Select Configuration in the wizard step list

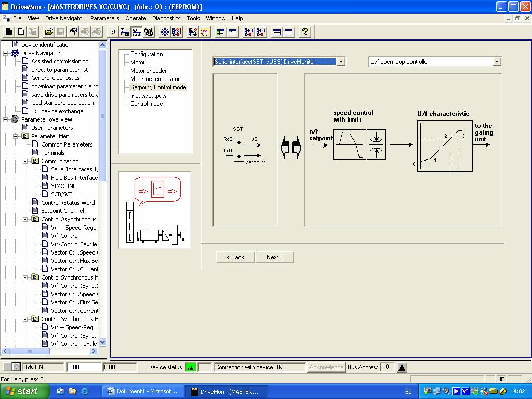pos(147,54)
